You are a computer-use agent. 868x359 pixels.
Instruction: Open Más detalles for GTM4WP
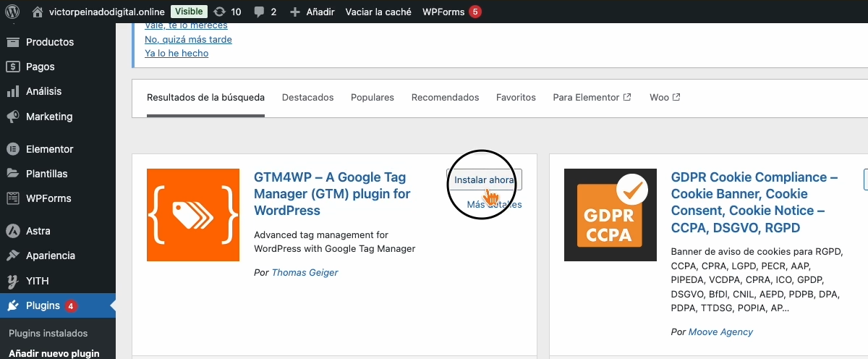[x=494, y=205]
